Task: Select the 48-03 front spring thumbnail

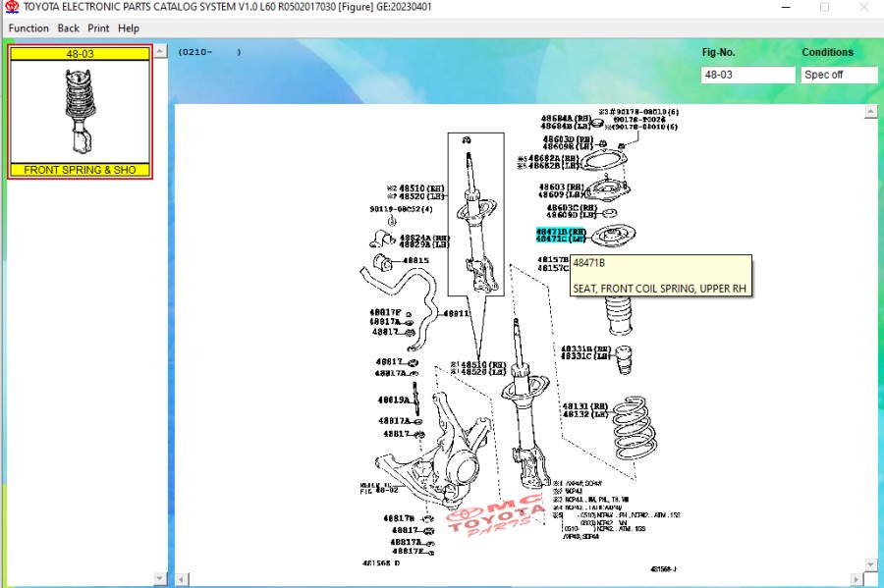Action: (80, 112)
